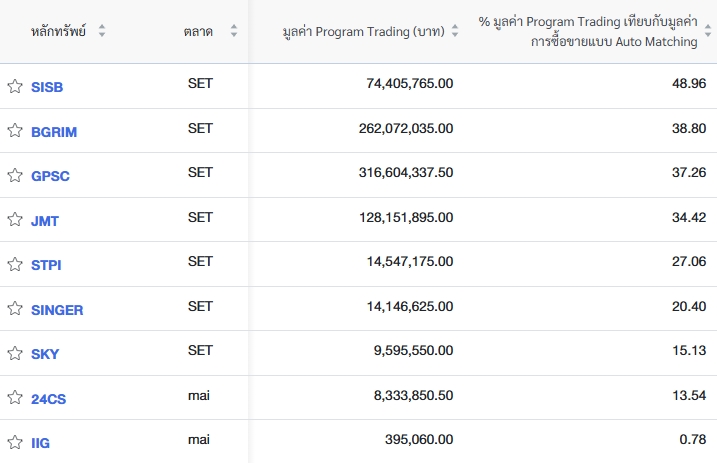Favorite the SKY stock star
717x463 pixels.
(x=15, y=353)
